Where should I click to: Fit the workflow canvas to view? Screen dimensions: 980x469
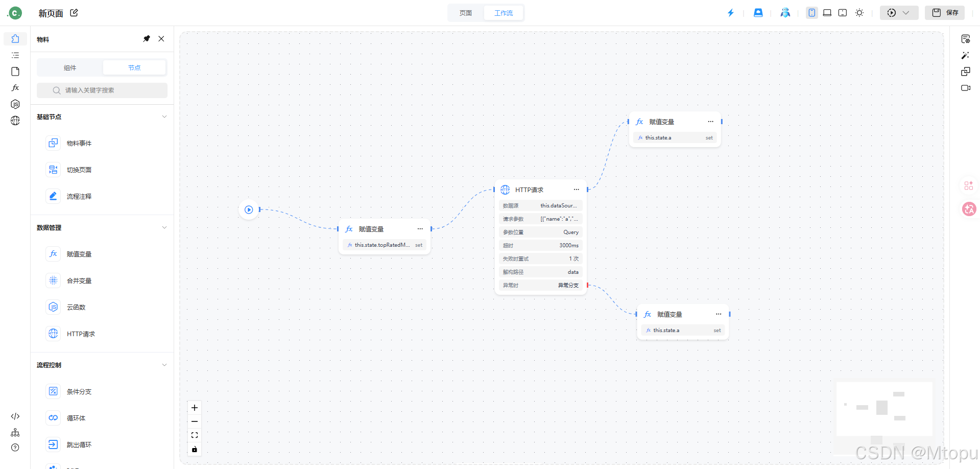[195, 435]
